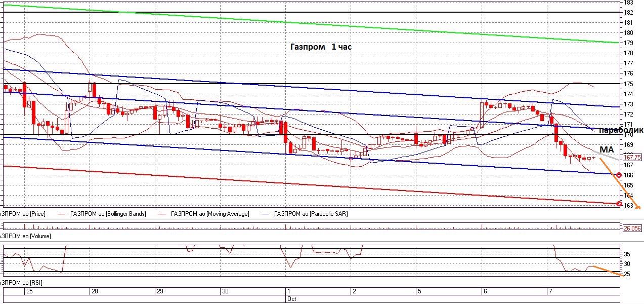Select the [Parabolic SAR] legend entry
This screenshot has width=644, height=304.
311,214
